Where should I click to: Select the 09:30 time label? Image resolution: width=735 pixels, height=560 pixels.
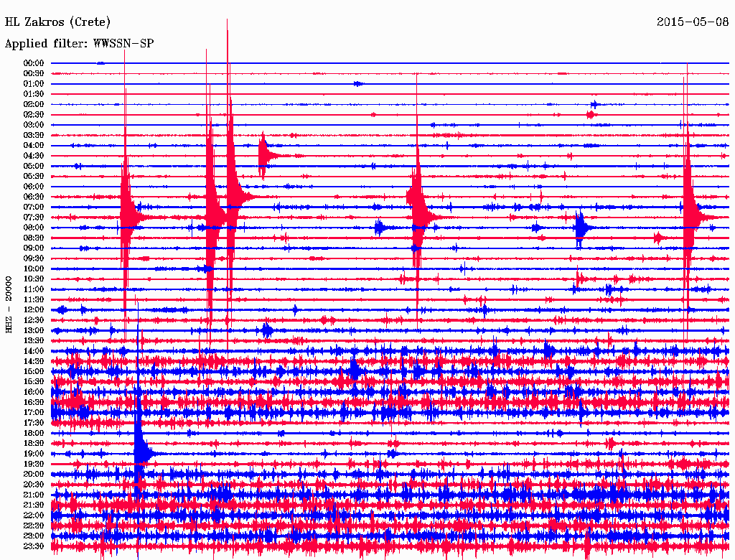click(34, 258)
